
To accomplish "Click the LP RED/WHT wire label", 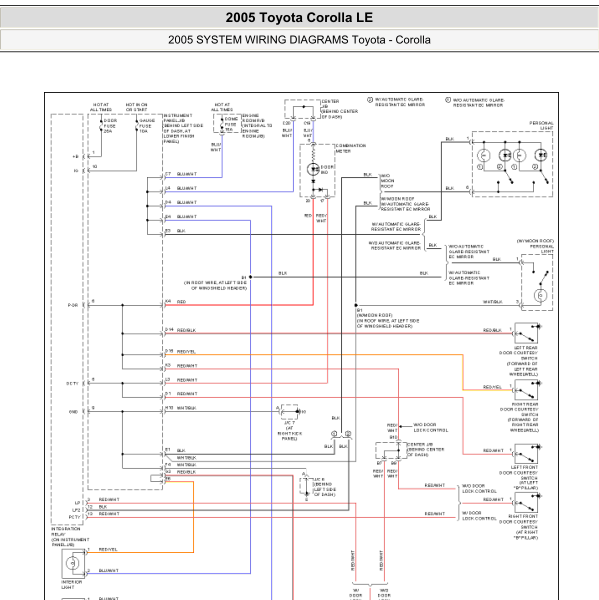I will (x=109, y=500).
